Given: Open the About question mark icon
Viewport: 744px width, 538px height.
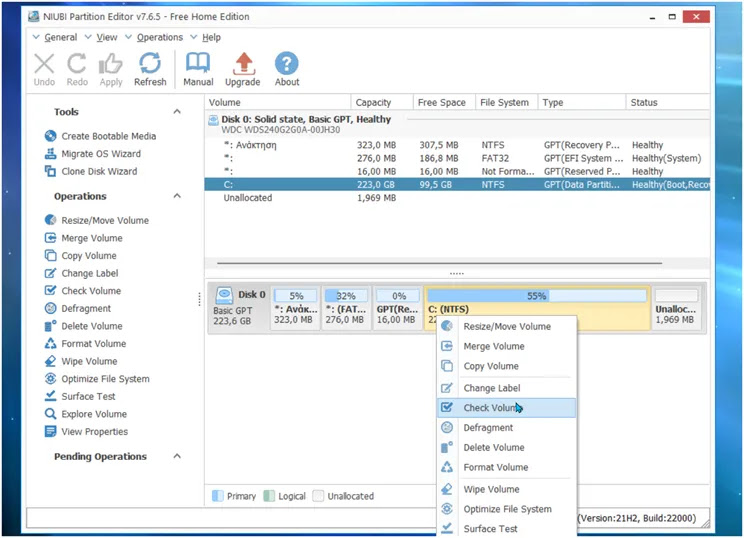Looking at the screenshot, I should pyautogui.click(x=287, y=64).
